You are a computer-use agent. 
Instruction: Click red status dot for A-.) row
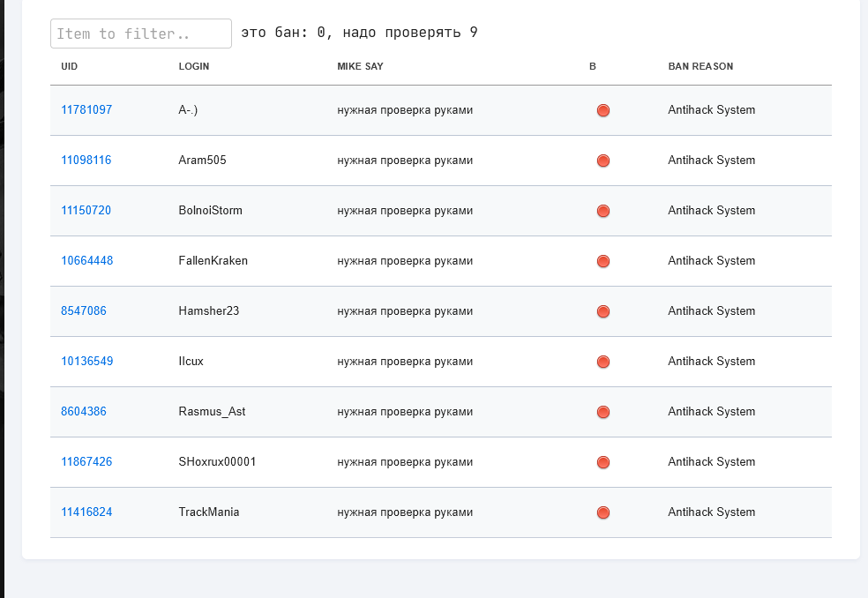tap(603, 110)
